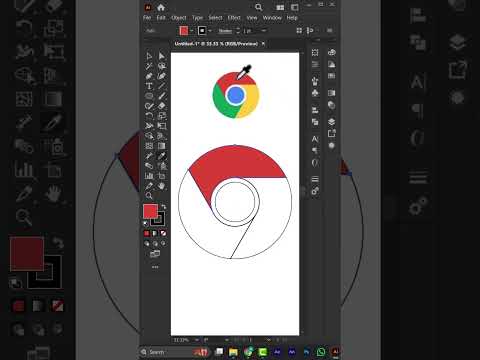Select the Eraser tool
Image resolution: width=480 pixels, height=360 pixels.
pos(162,106)
